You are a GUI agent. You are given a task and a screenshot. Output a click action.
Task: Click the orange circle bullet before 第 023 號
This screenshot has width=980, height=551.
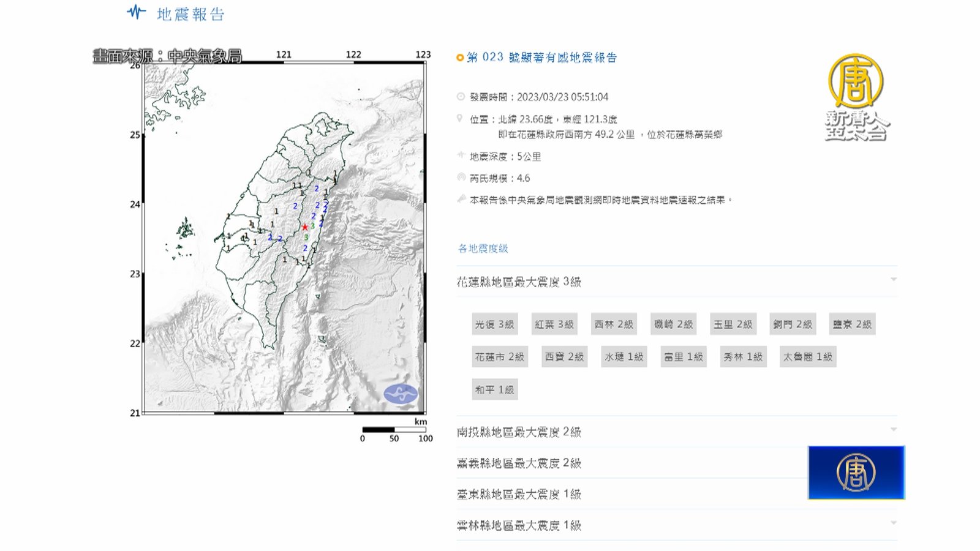pos(460,58)
